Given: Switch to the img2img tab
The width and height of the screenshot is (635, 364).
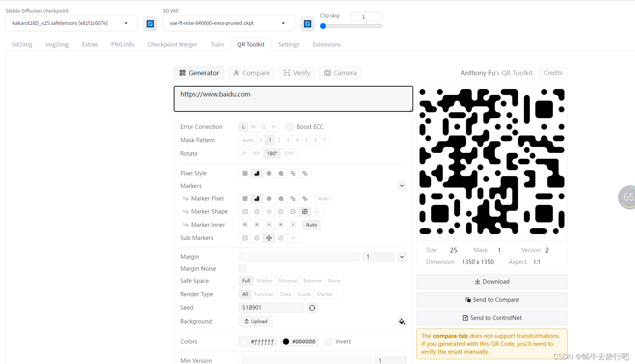Looking at the screenshot, I should point(57,45).
